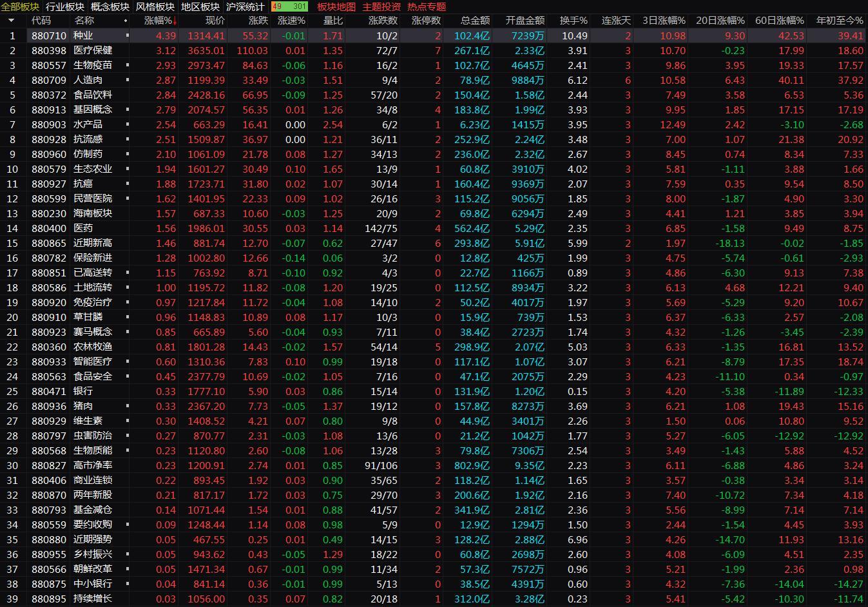
Task: Click total amount 802.9亿 cell
Action: coord(472,465)
